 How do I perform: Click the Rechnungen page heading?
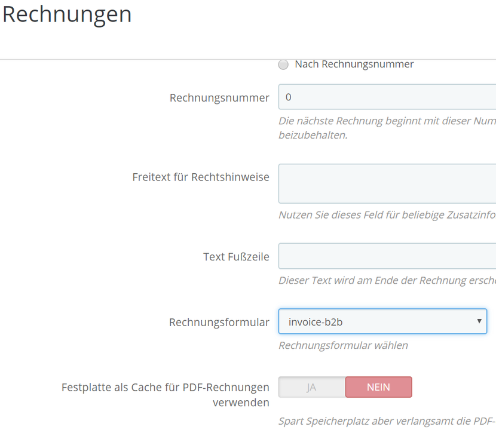tap(67, 14)
